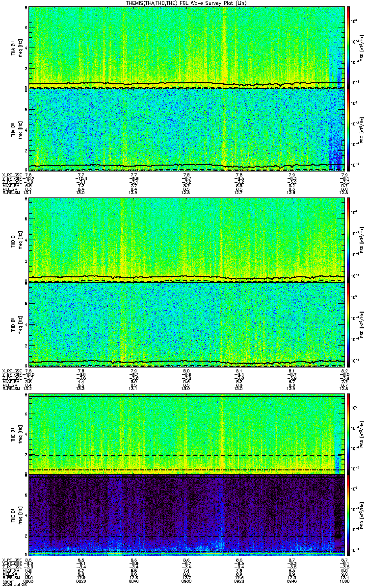The height and width of the screenshot is (588, 368).
Task: Select the THE B⊥ spectrogram panel
Action: pyautogui.click(x=186, y=434)
